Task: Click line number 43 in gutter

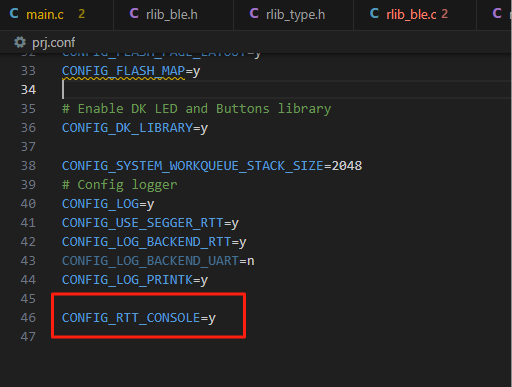Action: pos(28,261)
